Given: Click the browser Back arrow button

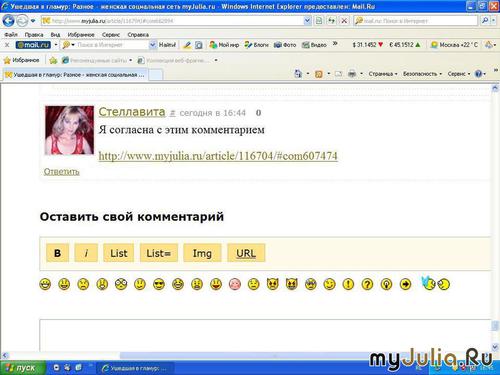Looking at the screenshot, I should (8, 21).
